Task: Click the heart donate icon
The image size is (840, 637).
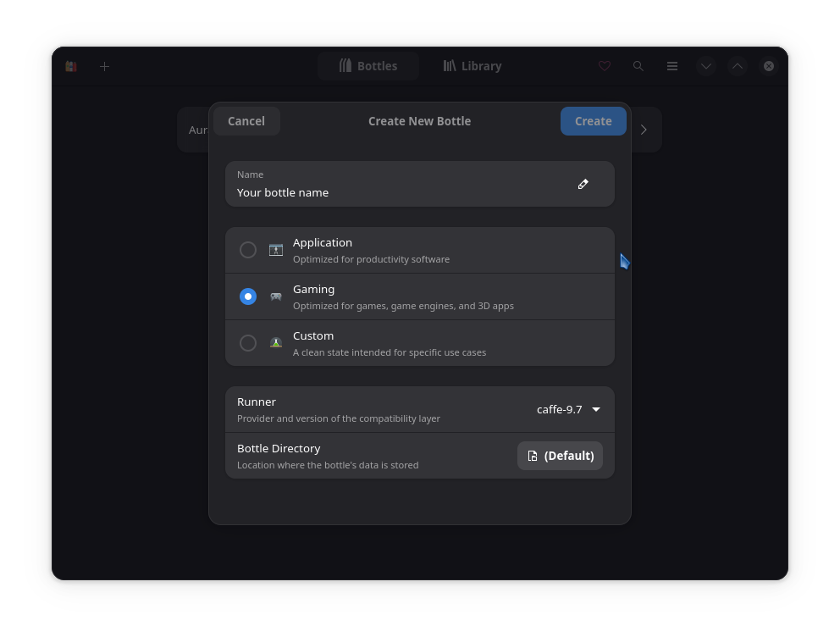Action: point(605,66)
